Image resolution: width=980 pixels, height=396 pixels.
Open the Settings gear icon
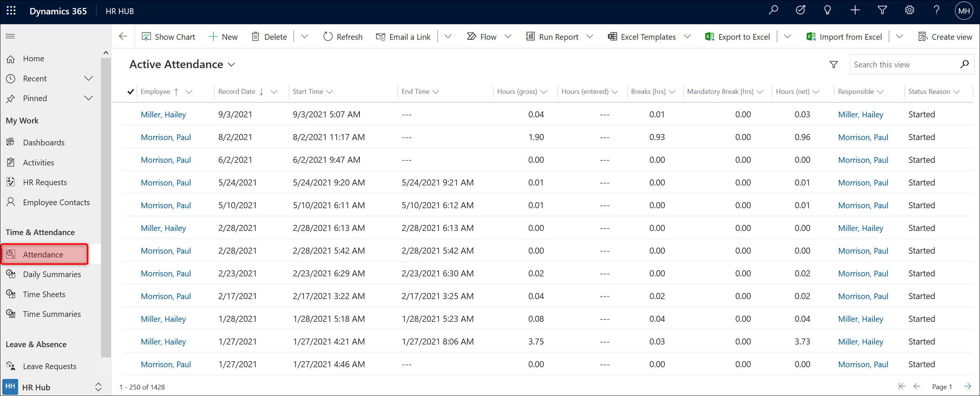[x=909, y=10]
